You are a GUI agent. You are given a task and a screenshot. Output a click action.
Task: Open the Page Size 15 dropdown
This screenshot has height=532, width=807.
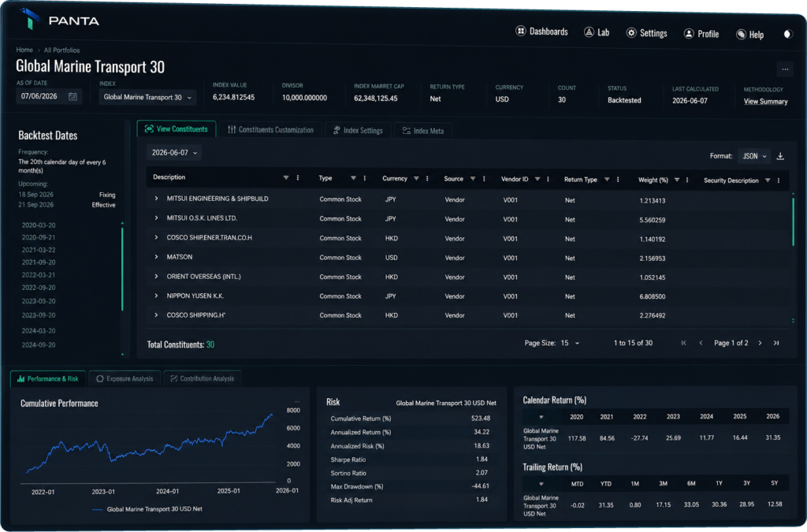(x=570, y=343)
